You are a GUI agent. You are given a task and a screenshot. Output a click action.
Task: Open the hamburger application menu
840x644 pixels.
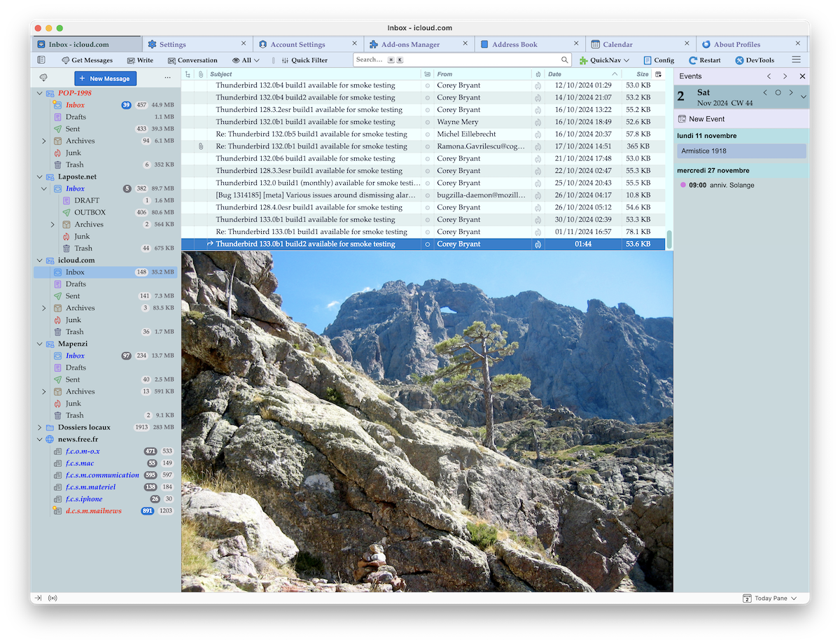tap(796, 60)
